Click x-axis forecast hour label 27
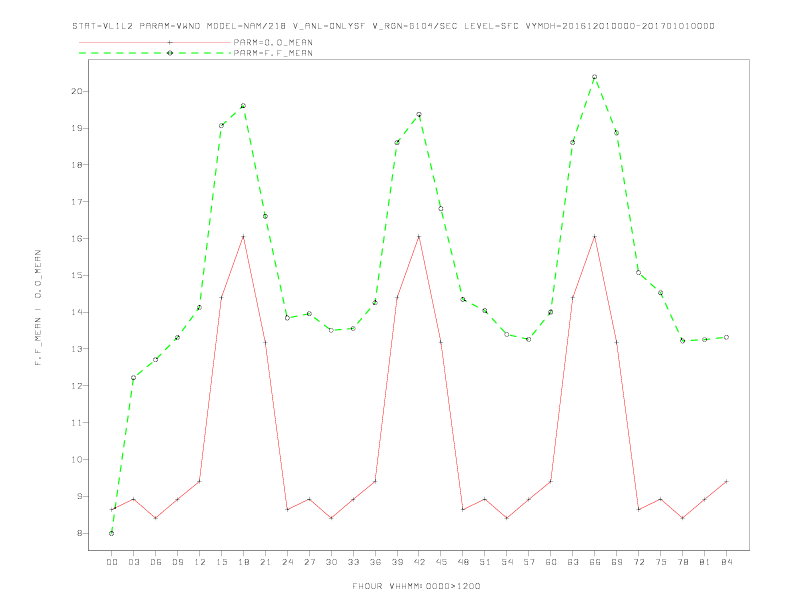Screen dimensions: 792x612 (x=309, y=562)
